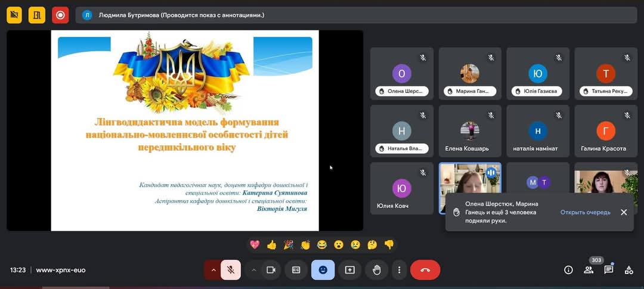Click the red leave call button

tap(425, 270)
